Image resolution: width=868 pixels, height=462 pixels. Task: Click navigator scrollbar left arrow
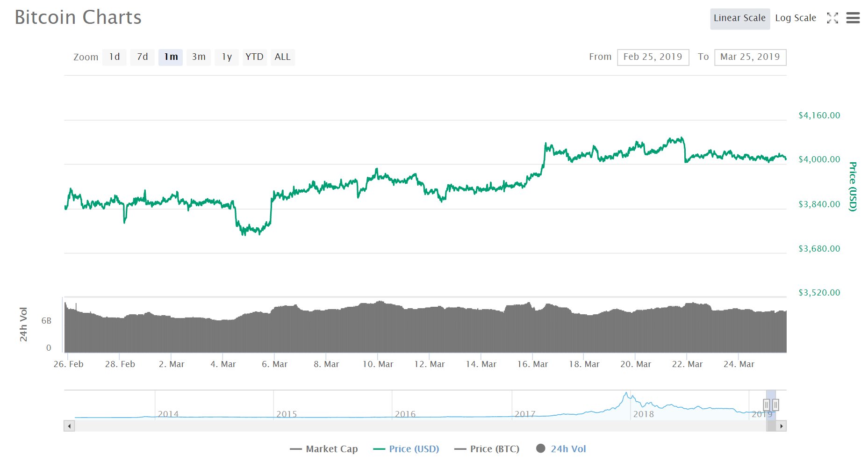(x=69, y=426)
